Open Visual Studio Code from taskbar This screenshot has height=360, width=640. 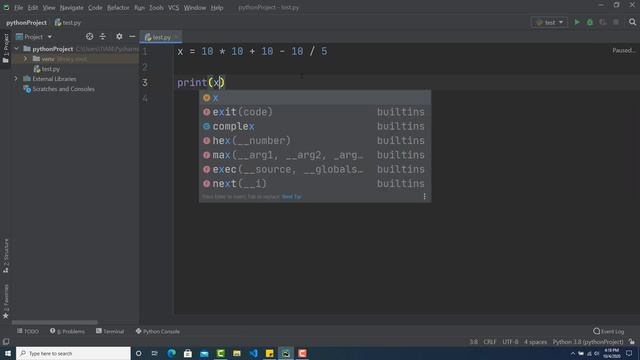point(253,353)
